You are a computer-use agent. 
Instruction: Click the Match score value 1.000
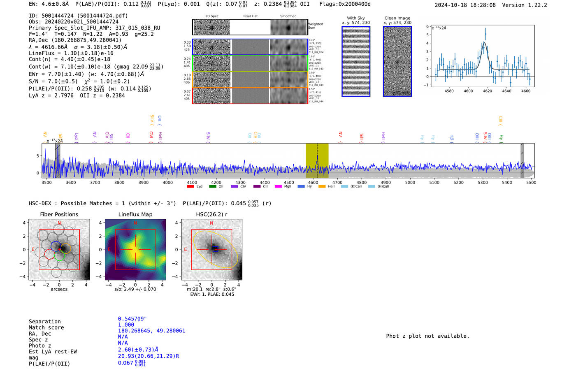pos(126,325)
